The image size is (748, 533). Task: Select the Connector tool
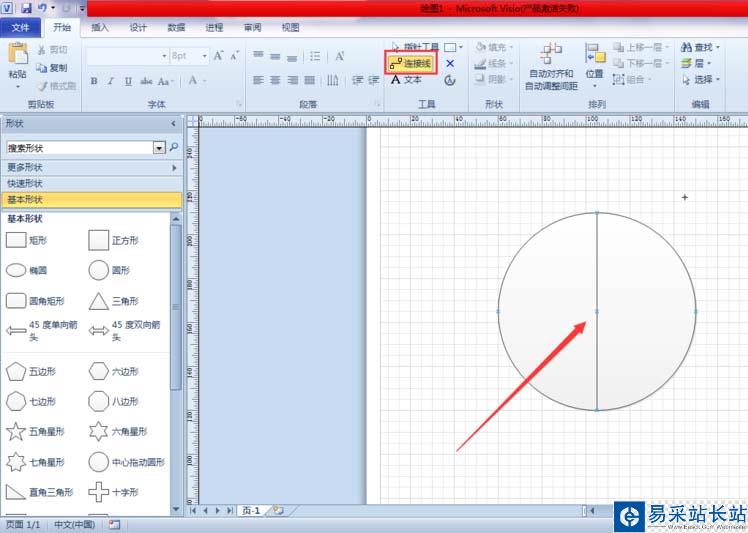411,63
